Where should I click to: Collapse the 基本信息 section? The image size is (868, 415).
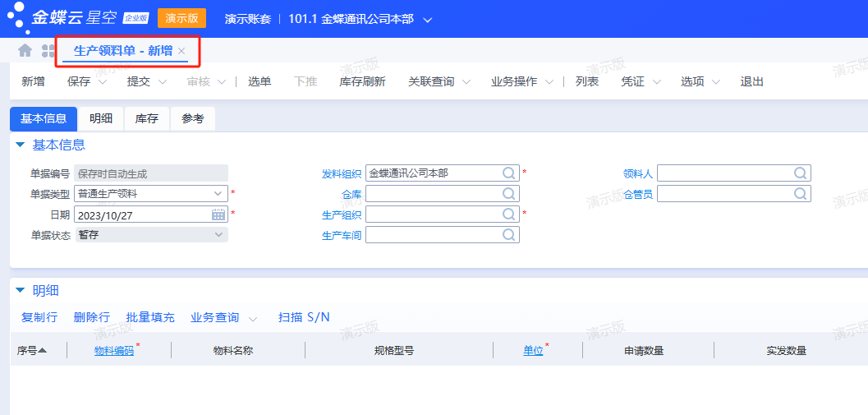pos(21,145)
